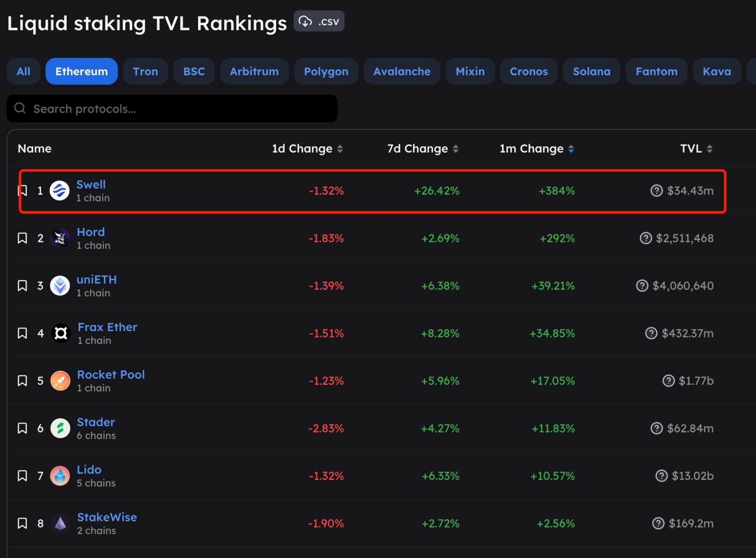Download rankings as .csv file

(319, 22)
